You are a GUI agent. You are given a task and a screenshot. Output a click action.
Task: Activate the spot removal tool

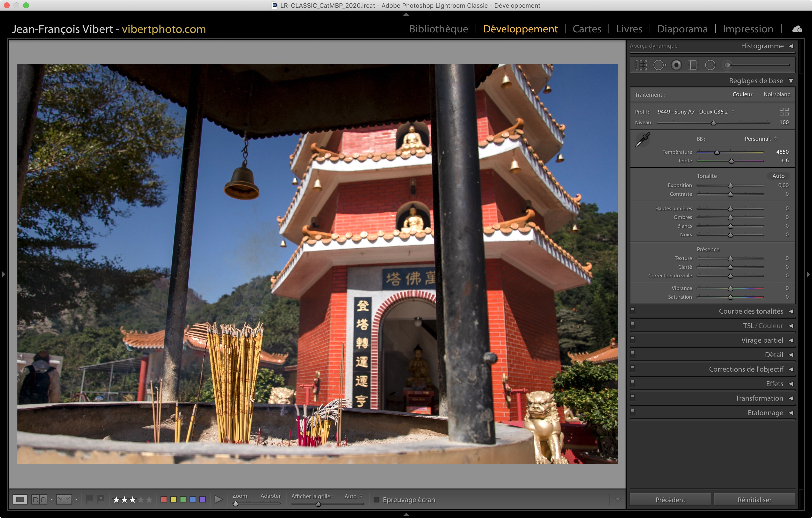[659, 65]
